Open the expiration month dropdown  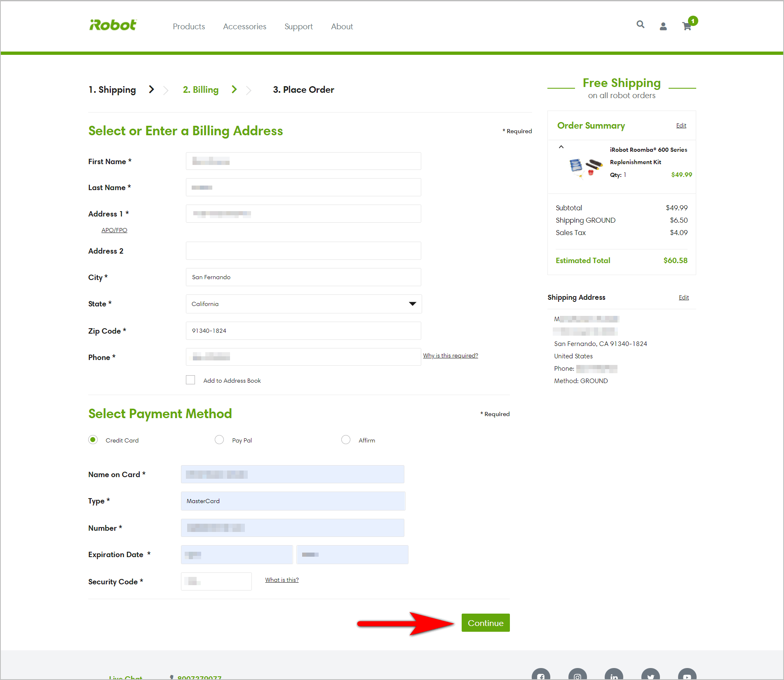pyautogui.click(x=237, y=555)
